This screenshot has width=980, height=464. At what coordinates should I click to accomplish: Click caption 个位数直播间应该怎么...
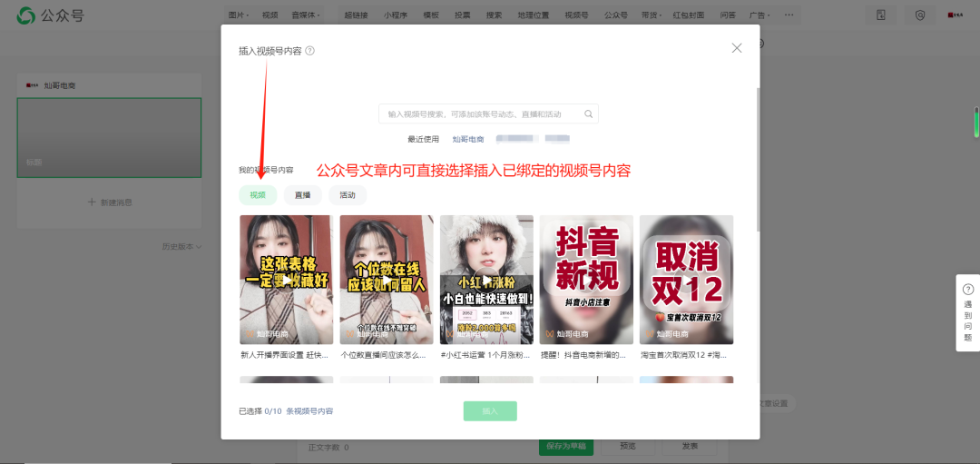[385, 355]
